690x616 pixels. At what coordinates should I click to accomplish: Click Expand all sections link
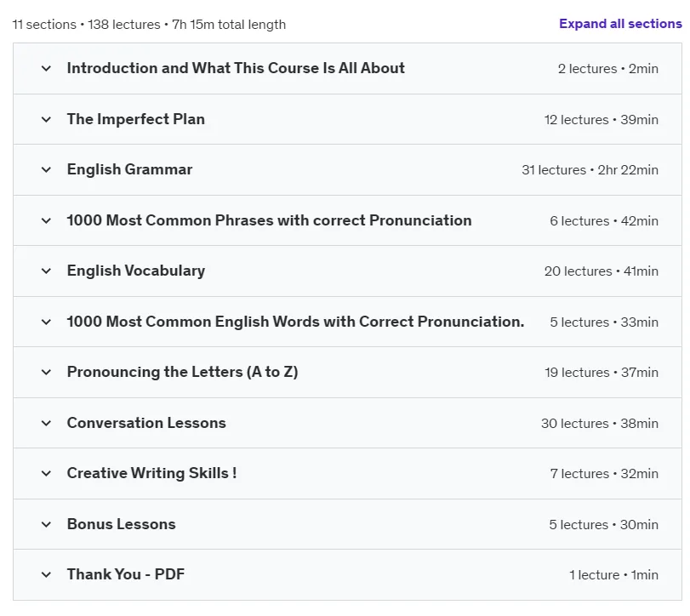(x=620, y=24)
